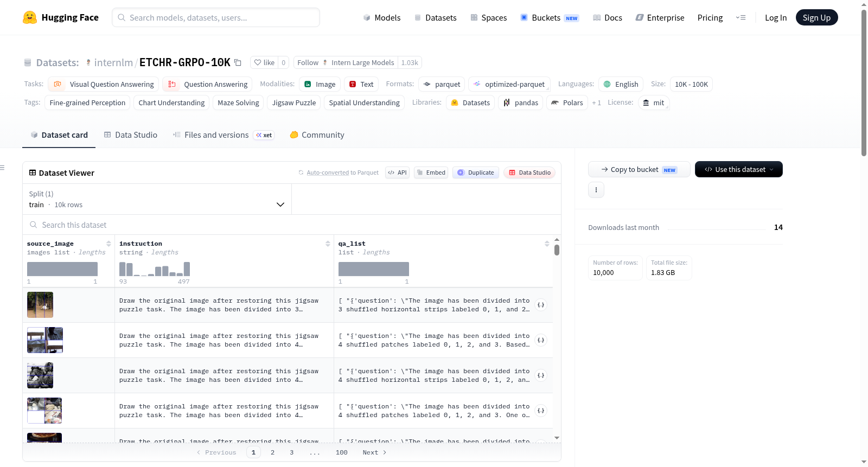Click the Hugging Face logo icon
Viewport: 868px width, 467px height.
(30, 17)
